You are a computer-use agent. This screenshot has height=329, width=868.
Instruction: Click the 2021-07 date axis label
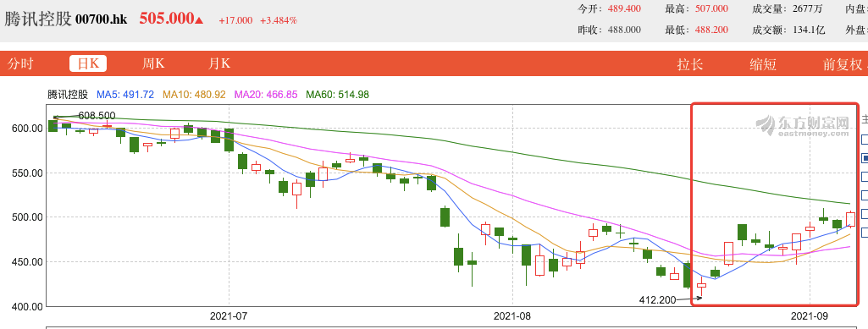[228, 317]
